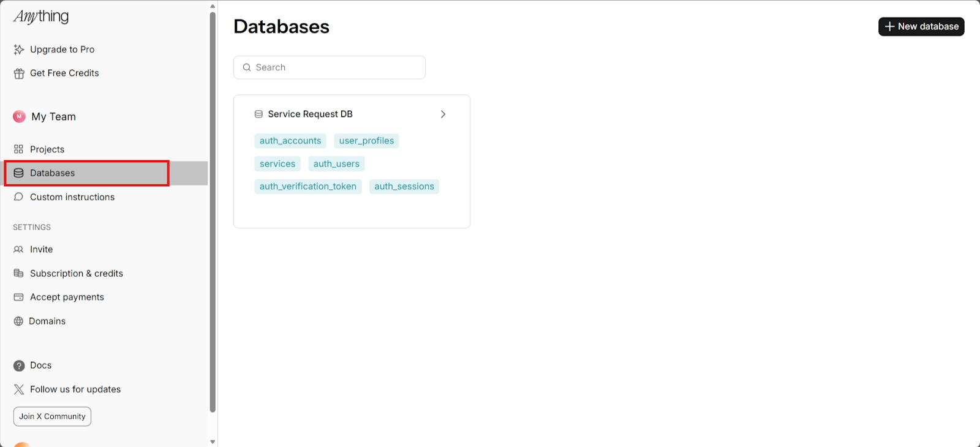Select the auth_sessions table tag
980x447 pixels.
404,186
